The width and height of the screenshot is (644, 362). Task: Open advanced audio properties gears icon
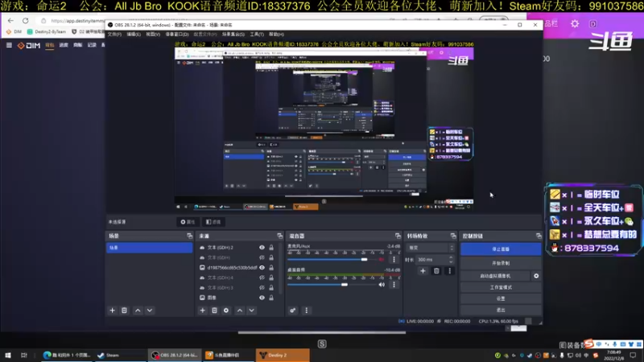292,311
